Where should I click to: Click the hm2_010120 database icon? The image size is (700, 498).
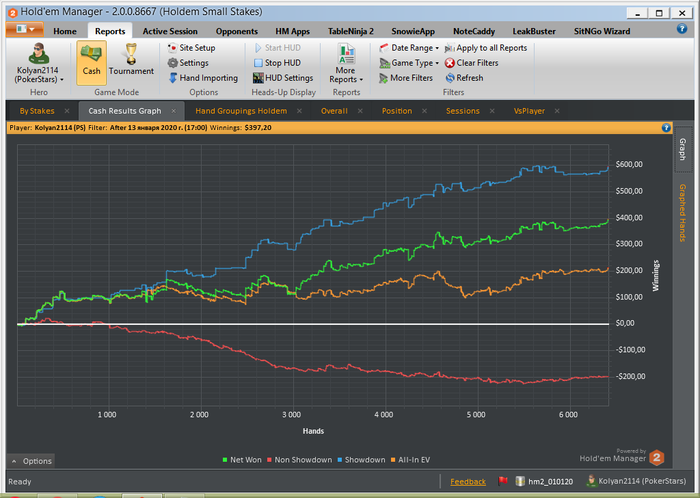520,481
